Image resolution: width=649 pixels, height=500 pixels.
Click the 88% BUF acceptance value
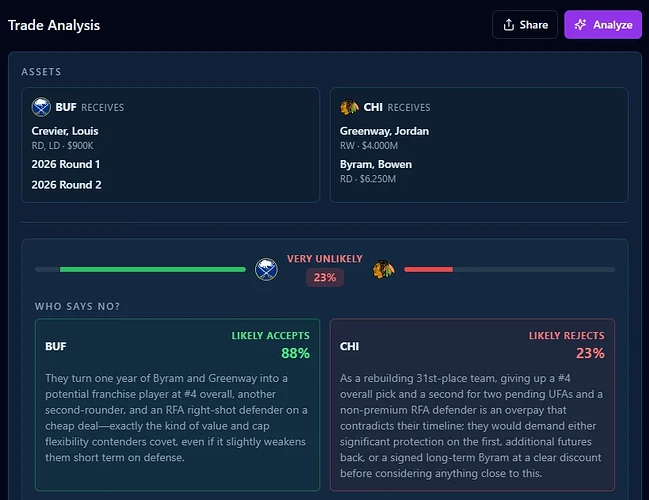coord(296,353)
